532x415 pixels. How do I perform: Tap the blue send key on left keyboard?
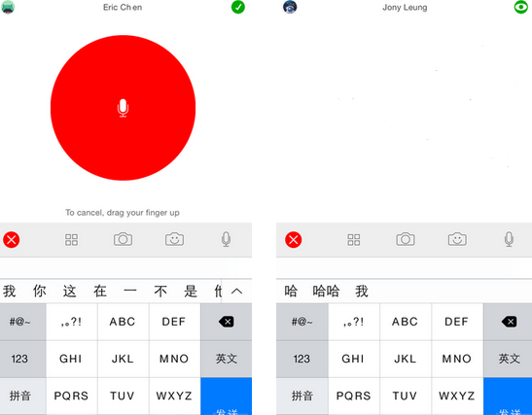[227, 397]
